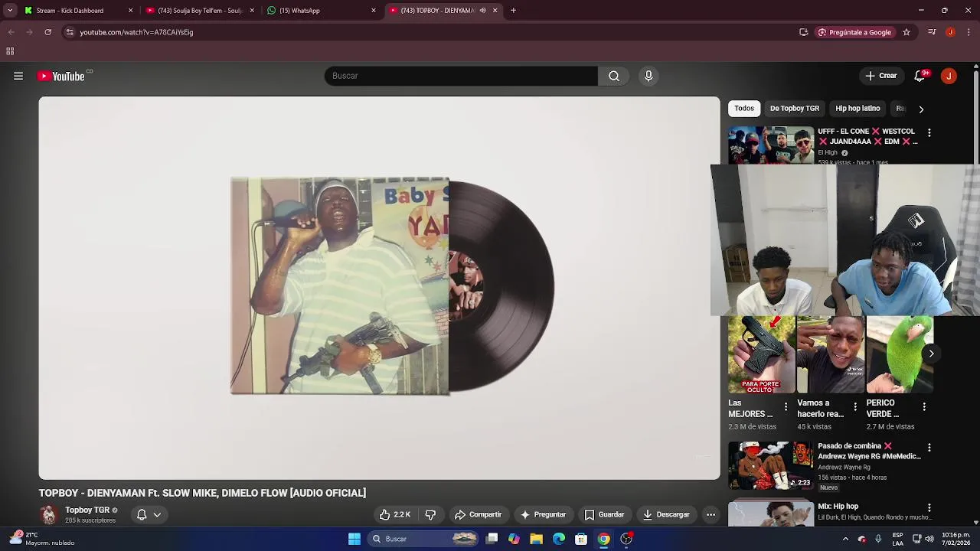The width and height of the screenshot is (980, 551).
Task: Open the clock and date in system tray
Action: tap(956, 539)
